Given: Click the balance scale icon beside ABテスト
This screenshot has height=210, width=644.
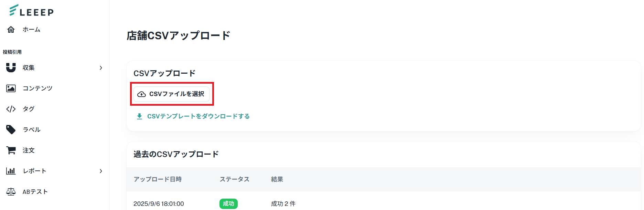Looking at the screenshot, I should 11,192.
